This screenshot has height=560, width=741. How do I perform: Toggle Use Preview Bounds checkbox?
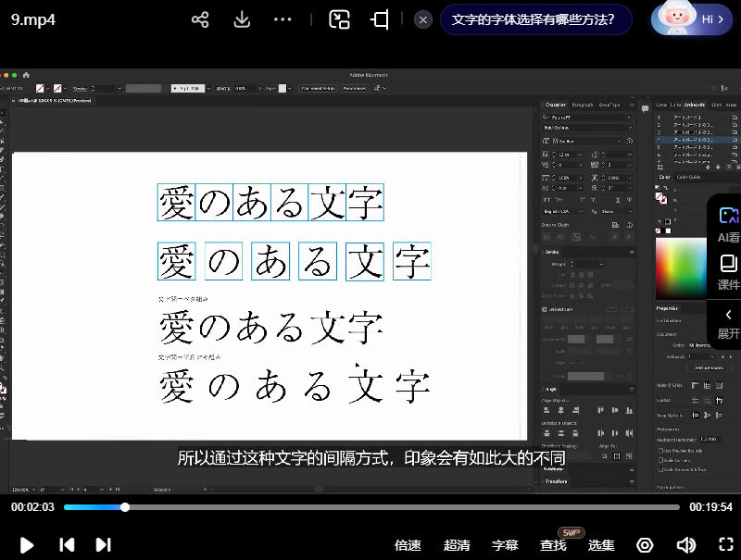click(661, 450)
